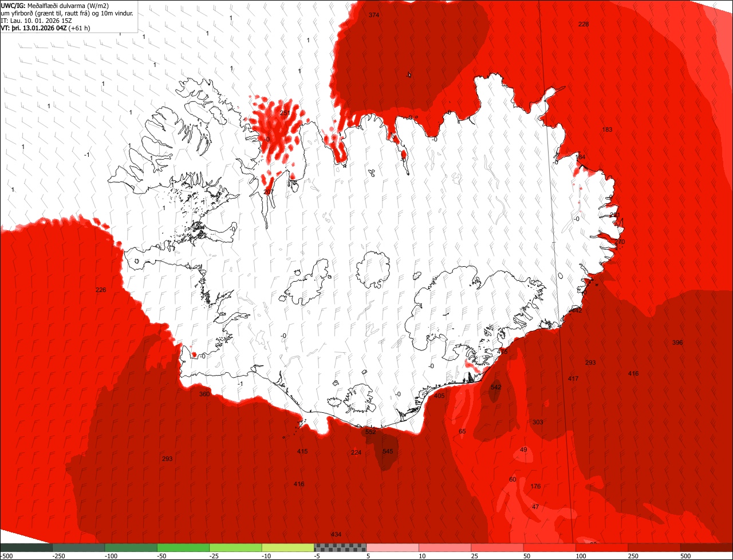This screenshot has width=733, height=560.
Task: Click the '-50' legend tick label
Action: click(x=162, y=556)
